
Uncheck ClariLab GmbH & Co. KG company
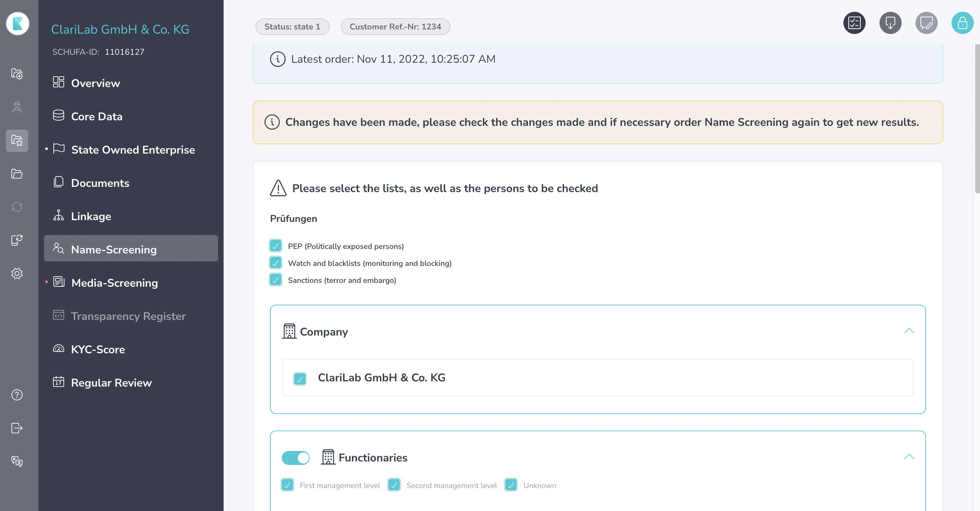[x=300, y=379]
